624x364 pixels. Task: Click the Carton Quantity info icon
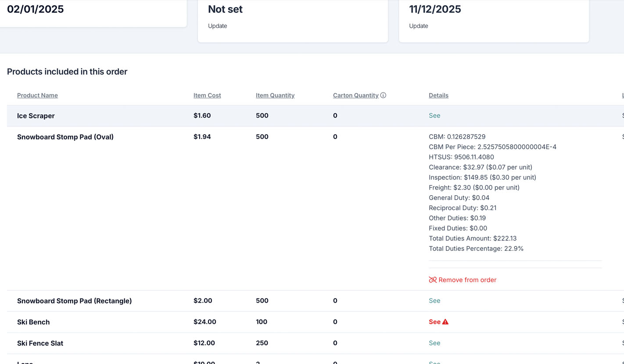383,95
